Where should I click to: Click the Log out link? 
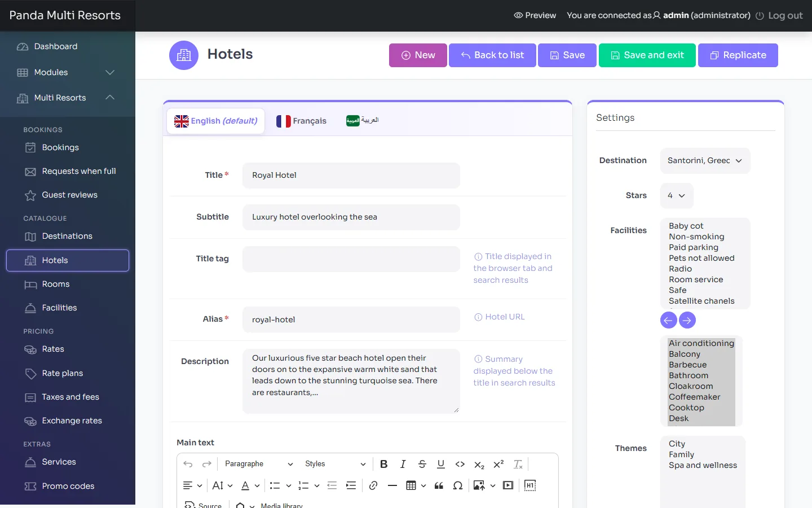coord(779,16)
